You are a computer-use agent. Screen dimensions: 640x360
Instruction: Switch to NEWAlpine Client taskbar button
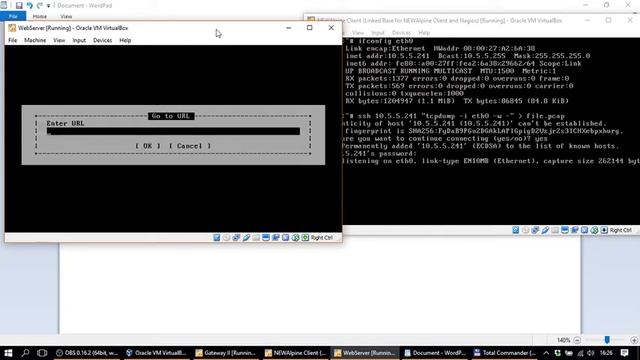(295, 353)
